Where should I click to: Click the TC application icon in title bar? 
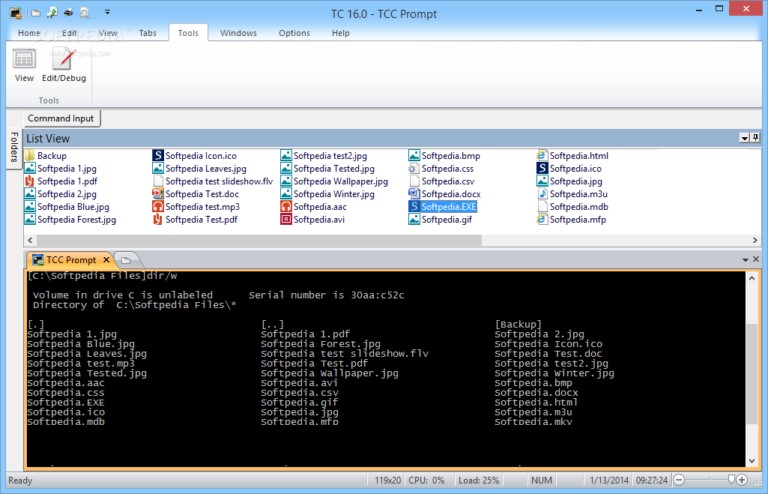click(x=15, y=13)
